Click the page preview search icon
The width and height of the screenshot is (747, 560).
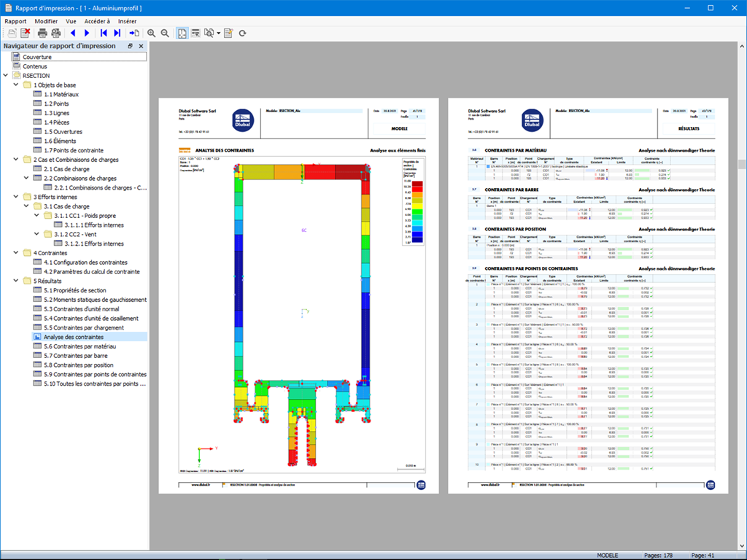(209, 33)
